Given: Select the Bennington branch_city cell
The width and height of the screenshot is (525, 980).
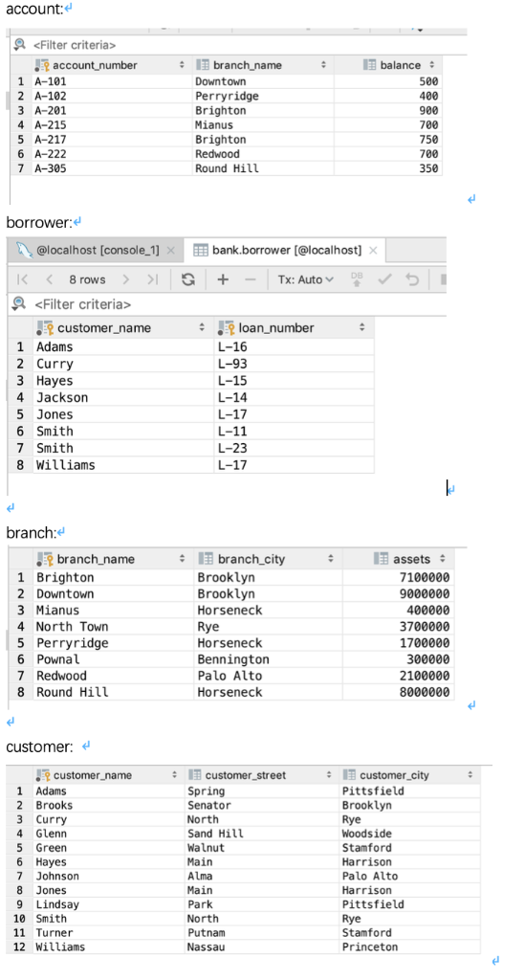Looking at the screenshot, I should (269, 659).
